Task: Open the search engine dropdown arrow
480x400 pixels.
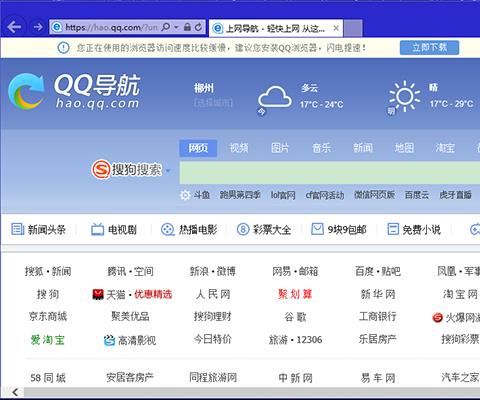Action: [168, 171]
